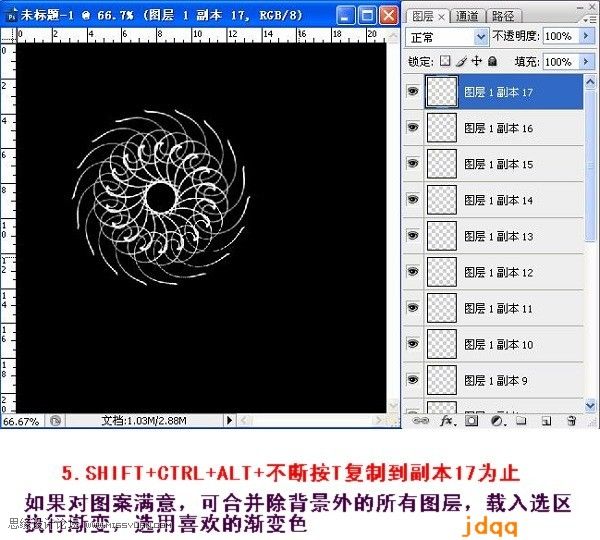Click layers panel scrollbar thumb
Viewport: 600px width, 540px height.
(x=590, y=165)
